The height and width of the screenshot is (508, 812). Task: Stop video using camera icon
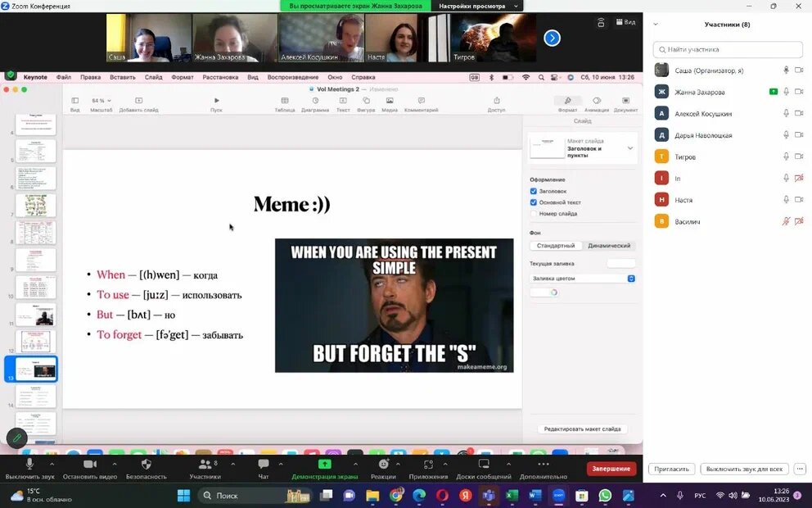pyautogui.click(x=90, y=464)
